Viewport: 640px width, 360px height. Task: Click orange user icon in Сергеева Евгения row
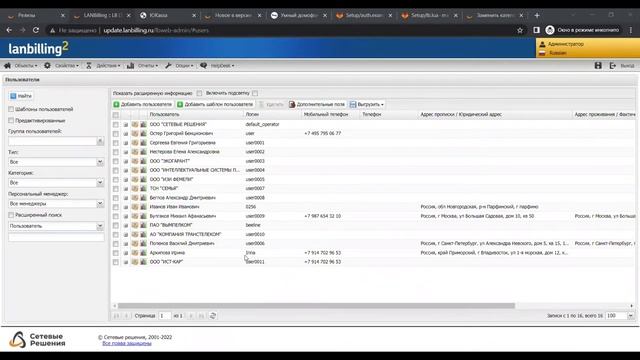pos(135,143)
